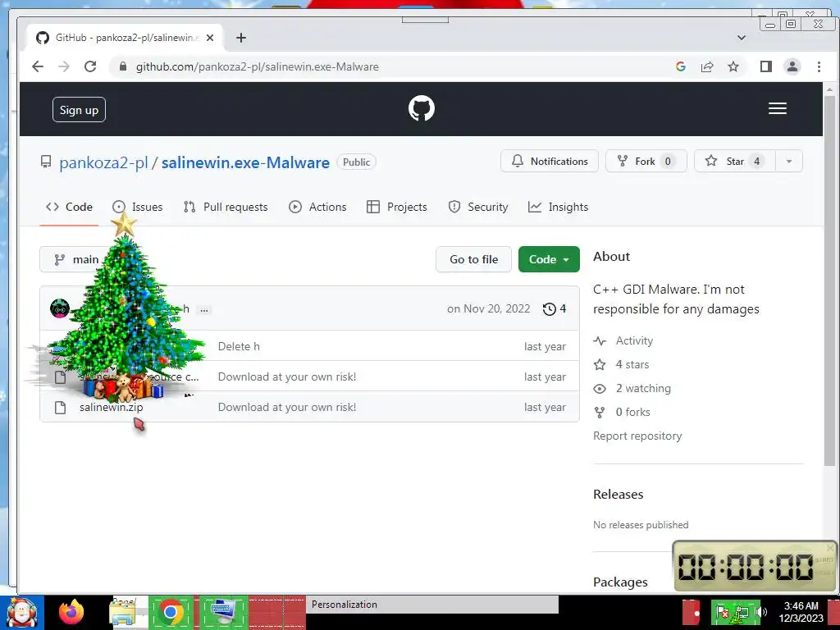Select the Code tab
840x630 pixels.
[69, 207]
